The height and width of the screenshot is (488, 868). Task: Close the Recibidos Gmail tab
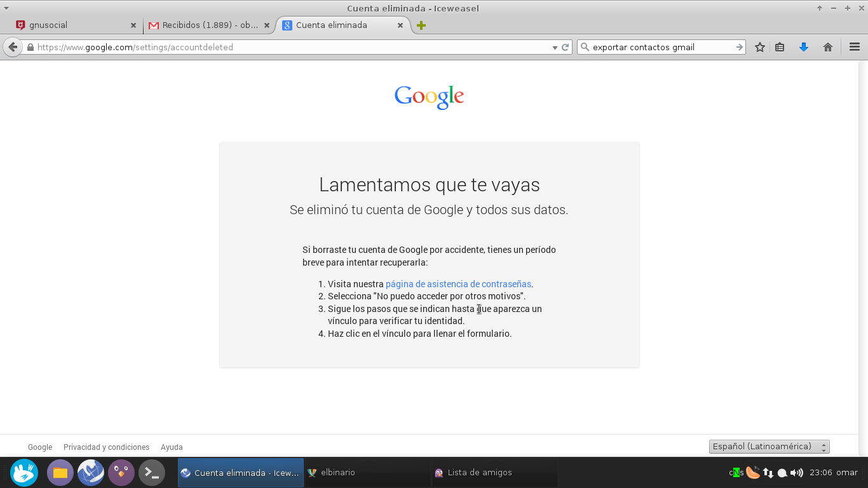point(267,25)
